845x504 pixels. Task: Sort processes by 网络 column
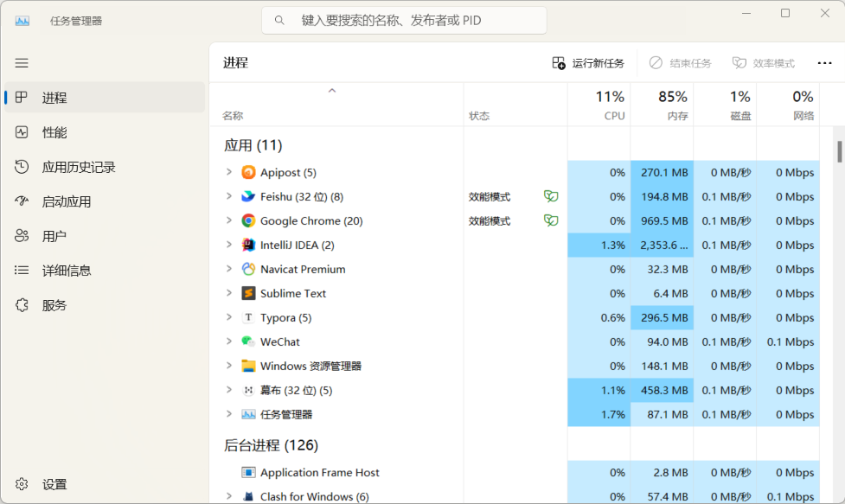point(789,105)
